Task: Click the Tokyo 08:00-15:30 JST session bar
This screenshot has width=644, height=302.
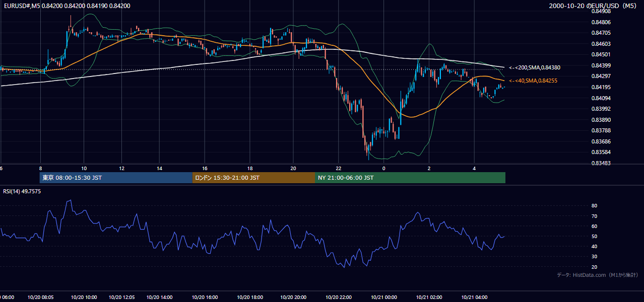Action: click(116, 178)
